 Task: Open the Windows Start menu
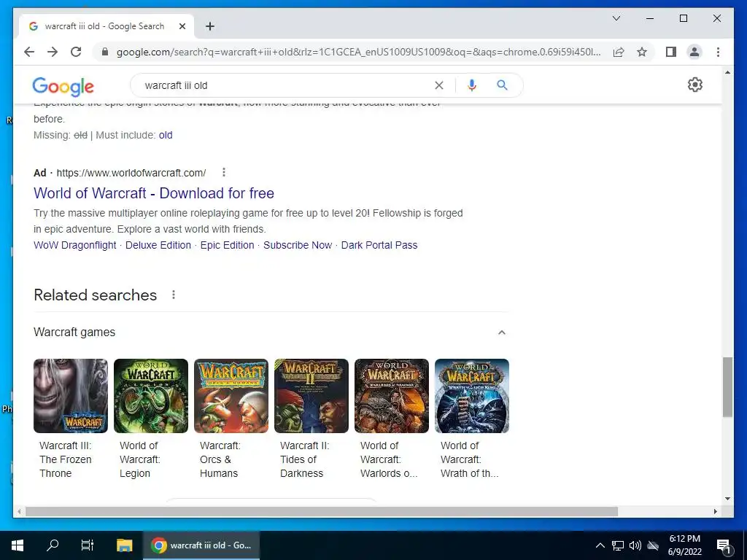click(x=18, y=545)
